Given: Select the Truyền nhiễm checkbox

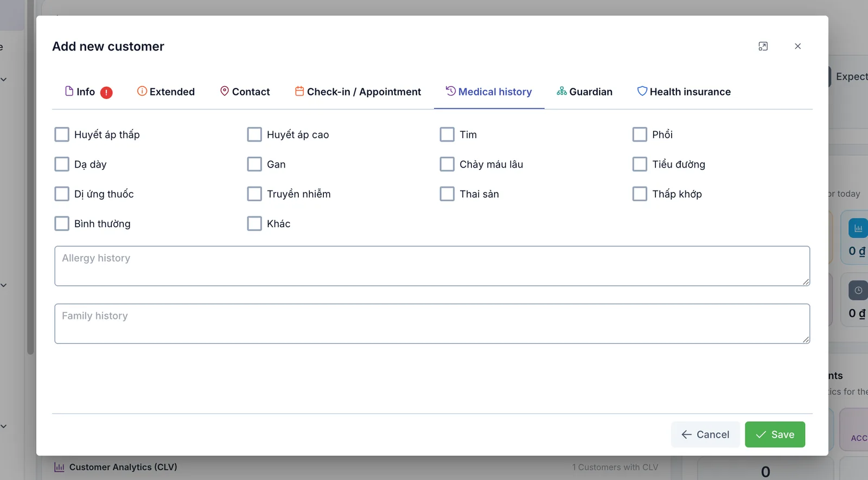Looking at the screenshot, I should point(254,194).
